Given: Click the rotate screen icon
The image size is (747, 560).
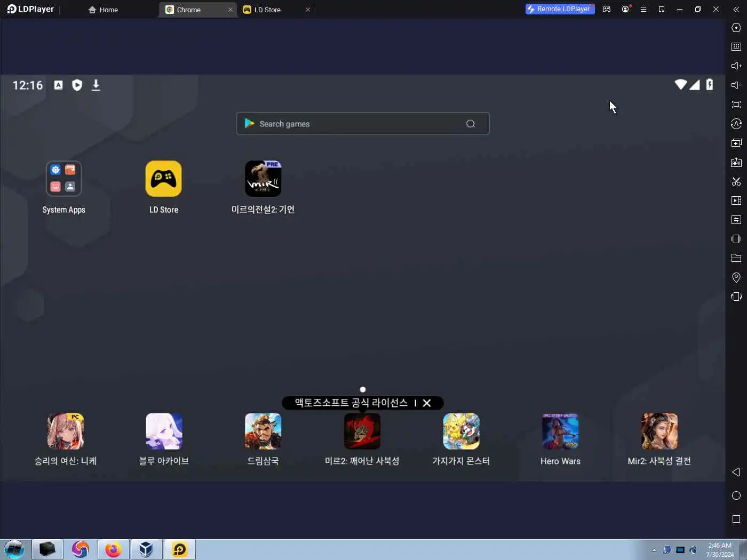Looking at the screenshot, I should (736, 297).
